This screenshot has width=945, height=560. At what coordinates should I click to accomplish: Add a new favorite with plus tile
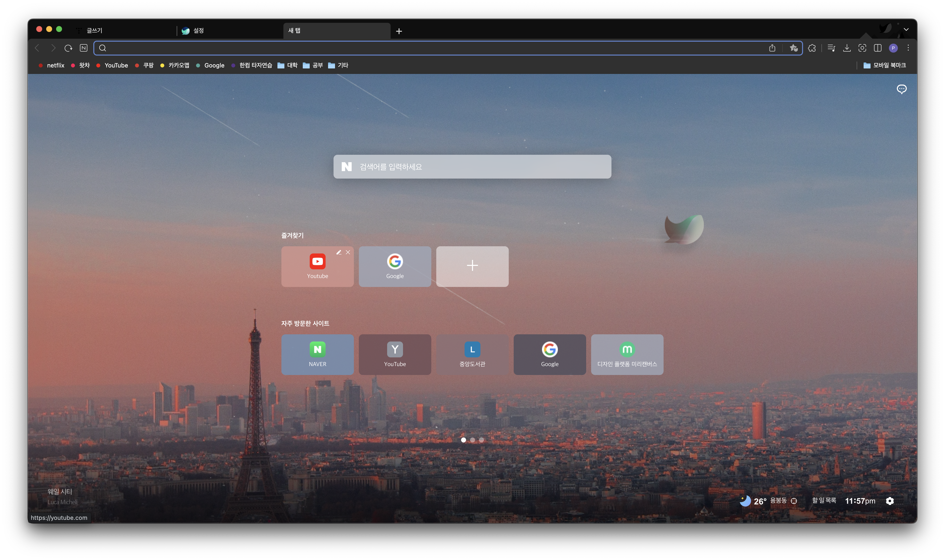pyautogui.click(x=472, y=266)
